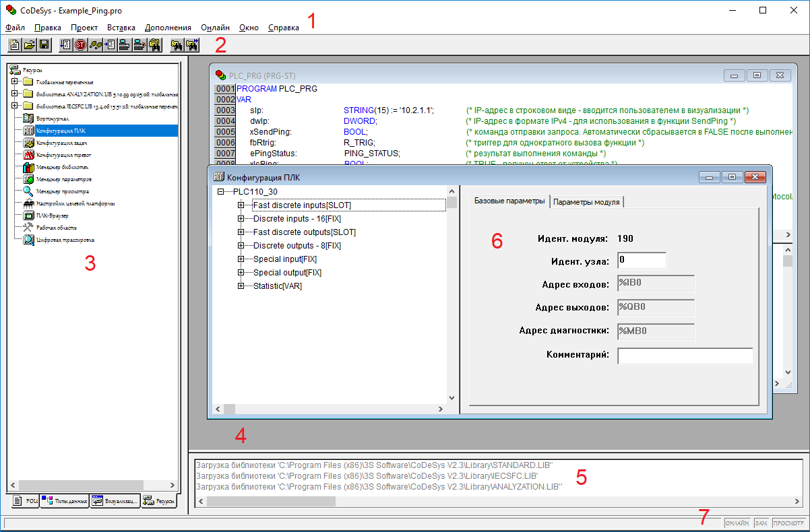Open the Онлайн menu
Viewport: 810px width, 532px height.
(x=215, y=28)
